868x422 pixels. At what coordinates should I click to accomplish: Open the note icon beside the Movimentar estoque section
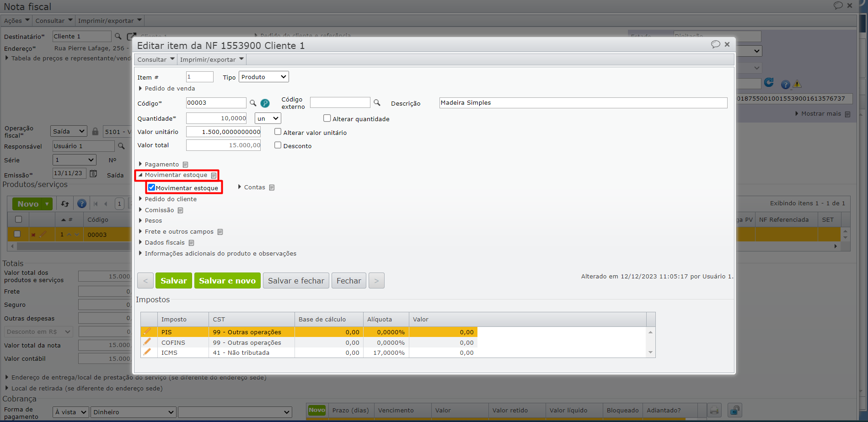pos(214,176)
